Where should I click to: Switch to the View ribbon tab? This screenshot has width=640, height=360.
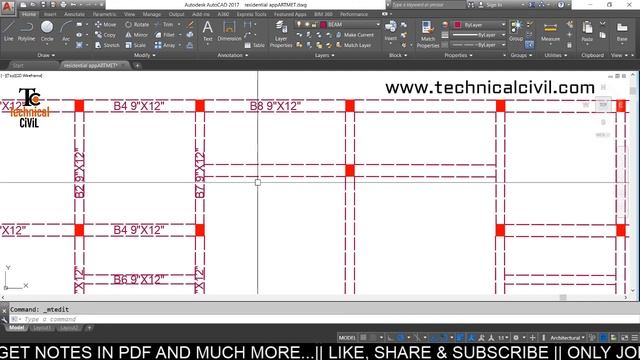coord(129,14)
